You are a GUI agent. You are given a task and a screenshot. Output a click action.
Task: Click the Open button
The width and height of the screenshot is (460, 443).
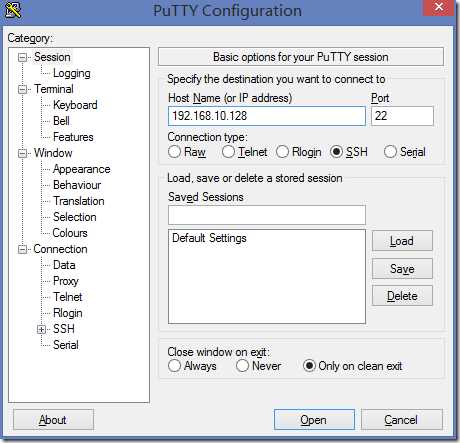coord(314,420)
